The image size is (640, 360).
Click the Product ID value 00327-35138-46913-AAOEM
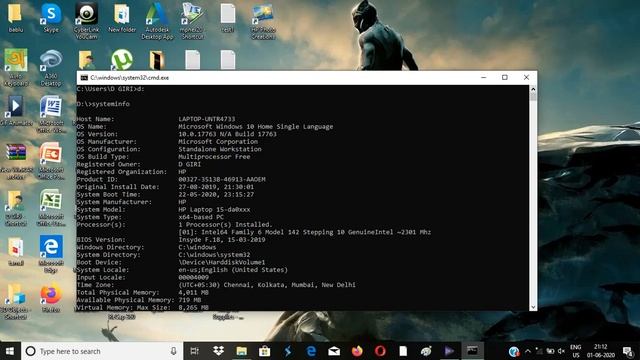(x=222, y=179)
